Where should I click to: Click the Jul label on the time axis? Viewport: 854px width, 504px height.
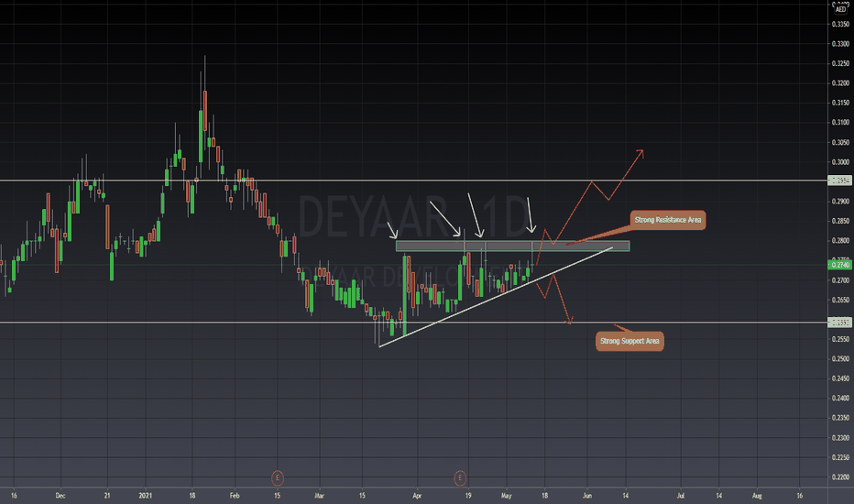pos(681,496)
